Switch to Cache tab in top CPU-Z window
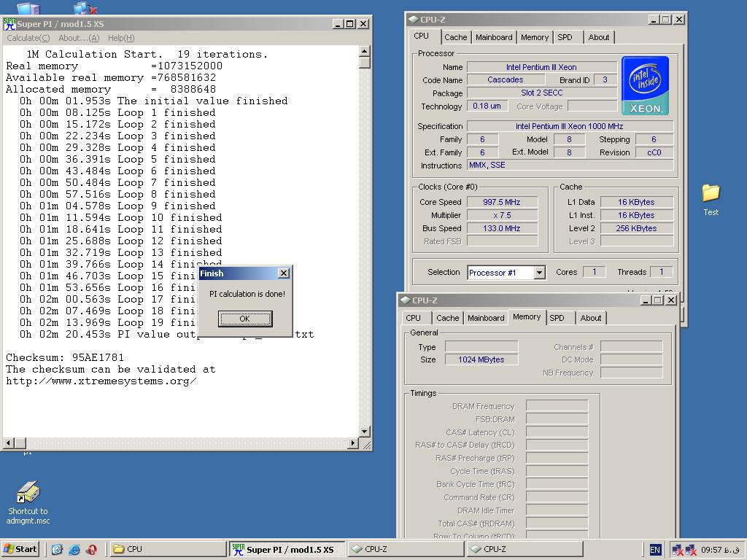The width and height of the screenshot is (747, 560). click(x=455, y=37)
